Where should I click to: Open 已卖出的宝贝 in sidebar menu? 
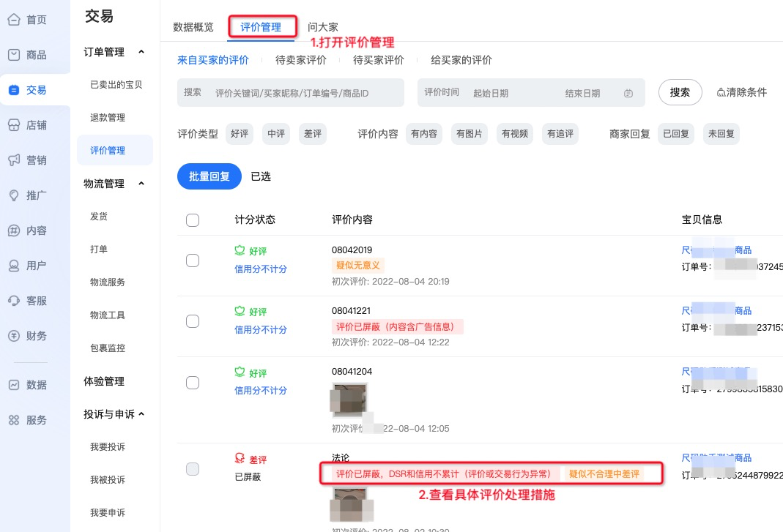116,85
